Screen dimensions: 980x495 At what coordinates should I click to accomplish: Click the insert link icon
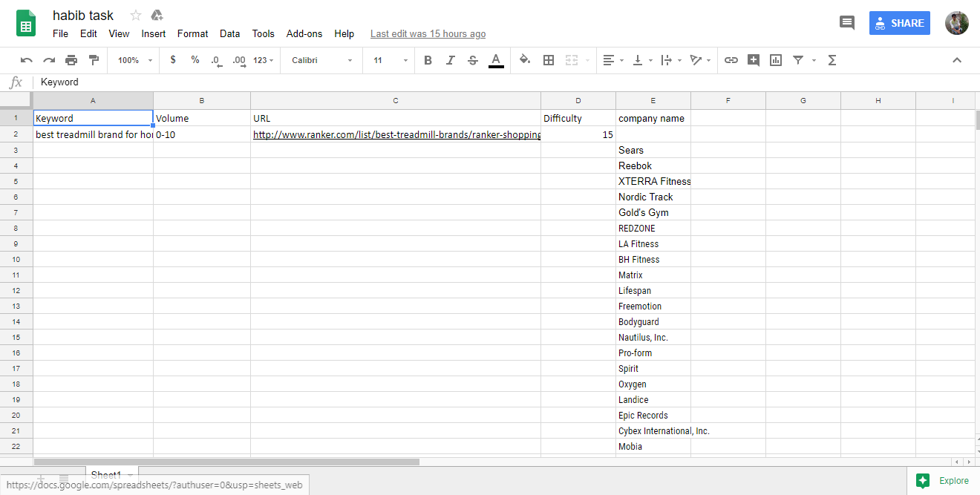point(731,60)
